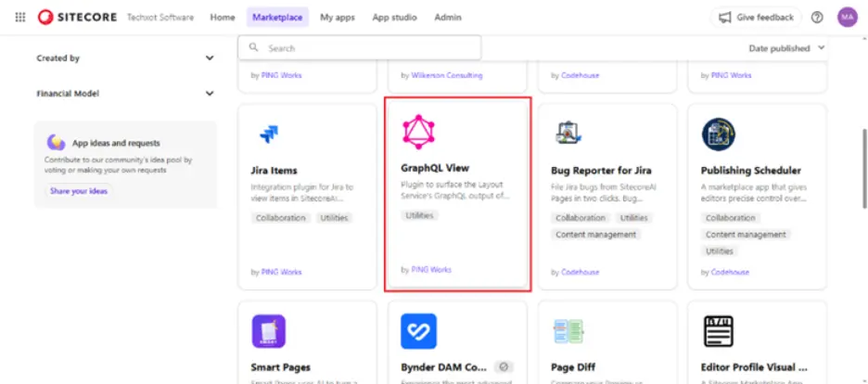Viewport: 868px width, 384px height.
Task: Click the Jira Items app icon
Action: point(269,134)
